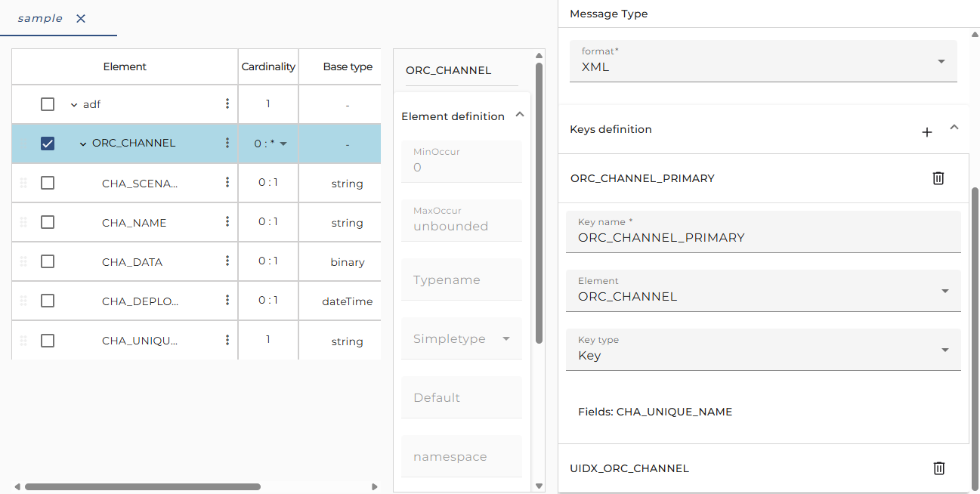980x494 pixels.
Task: Check the CHA_UNIQU element checkbox
Action: pos(48,341)
